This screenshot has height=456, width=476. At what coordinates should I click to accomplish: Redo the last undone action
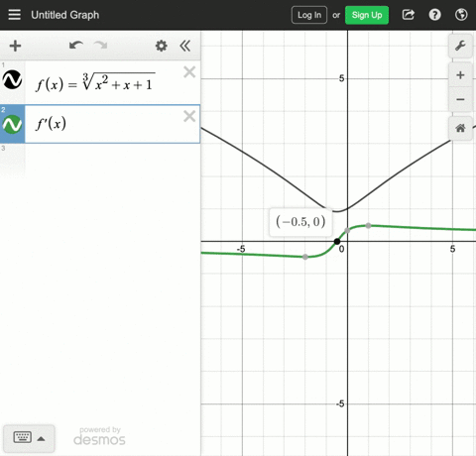pos(100,46)
